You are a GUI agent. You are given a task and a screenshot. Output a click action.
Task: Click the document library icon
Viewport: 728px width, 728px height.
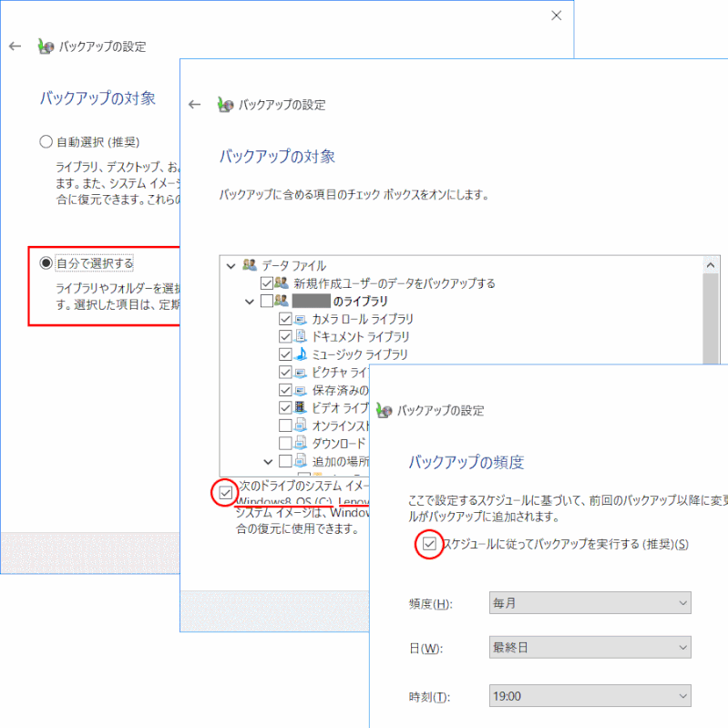301,336
